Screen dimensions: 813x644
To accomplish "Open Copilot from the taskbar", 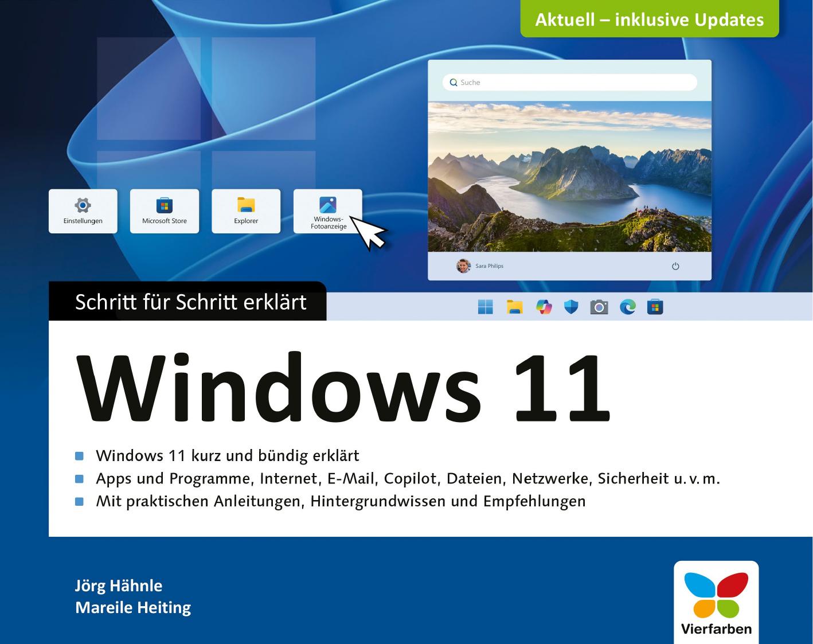I will [544, 307].
